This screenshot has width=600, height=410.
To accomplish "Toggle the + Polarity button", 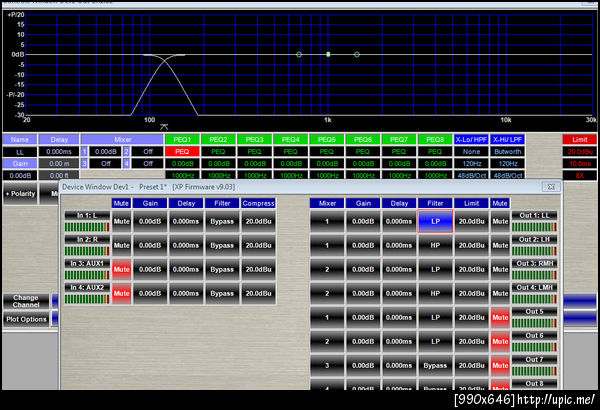I will click(x=20, y=194).
